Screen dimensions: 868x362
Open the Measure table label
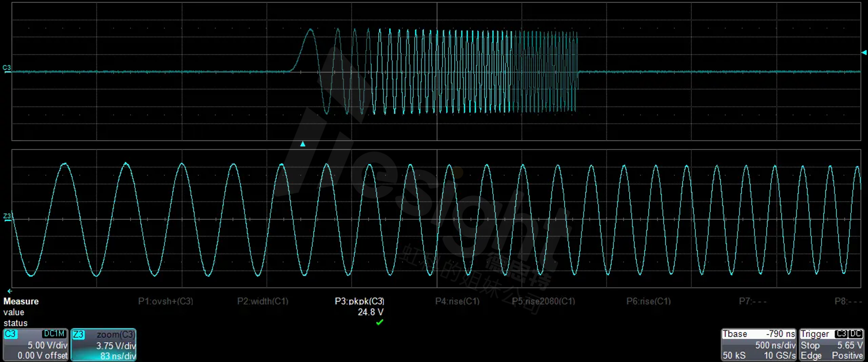click(21, 301)
